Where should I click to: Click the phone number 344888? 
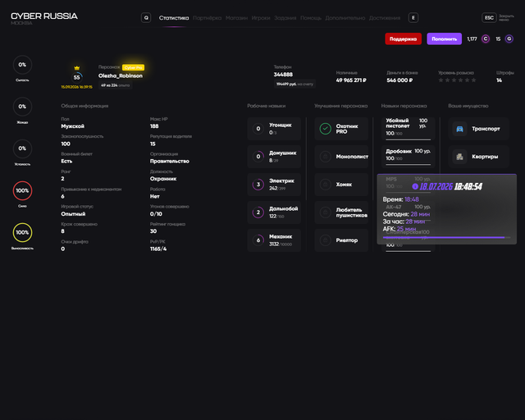[283, 75]
